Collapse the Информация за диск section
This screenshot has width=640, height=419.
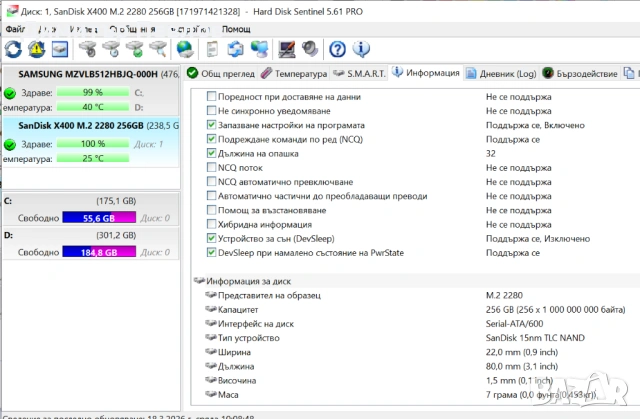point(198,280)
